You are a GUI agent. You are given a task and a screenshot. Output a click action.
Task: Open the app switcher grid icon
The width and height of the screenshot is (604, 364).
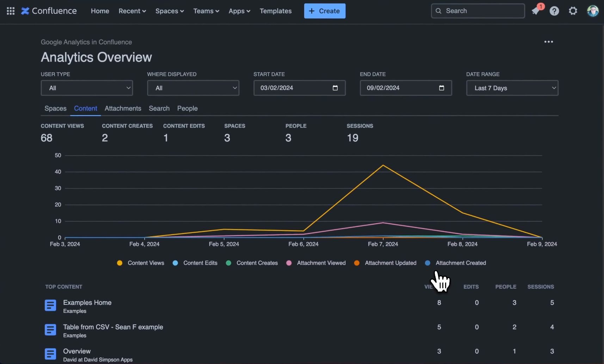11,11
